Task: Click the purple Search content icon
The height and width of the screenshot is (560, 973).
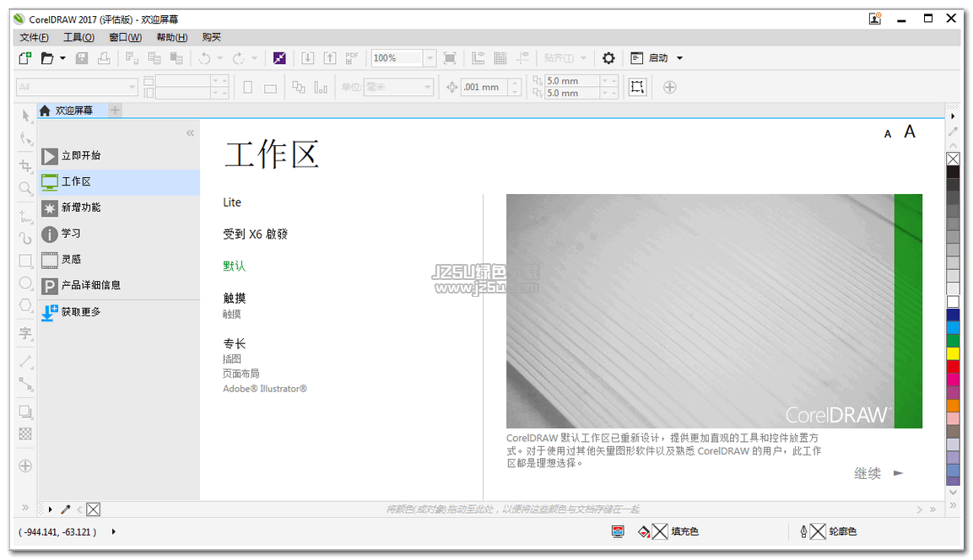Action: pos(280,58)
